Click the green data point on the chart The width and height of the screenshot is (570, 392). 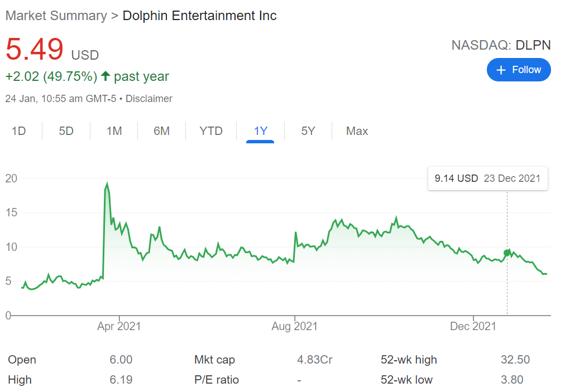point(507,253)
